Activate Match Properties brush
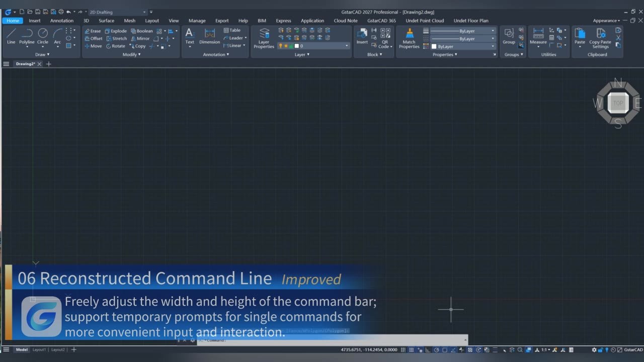Viewport: 644px width, 362px height. (x=409, y=38)
